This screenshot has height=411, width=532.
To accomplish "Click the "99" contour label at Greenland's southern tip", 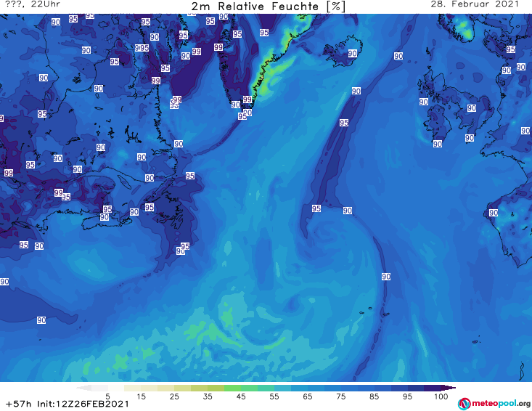I will [x=247, y=99].
